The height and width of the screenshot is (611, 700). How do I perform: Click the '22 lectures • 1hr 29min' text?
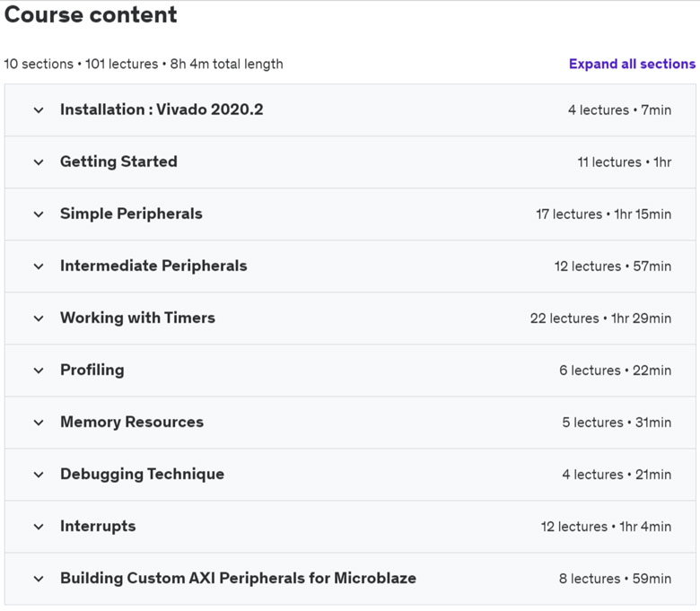pos(600,319)
